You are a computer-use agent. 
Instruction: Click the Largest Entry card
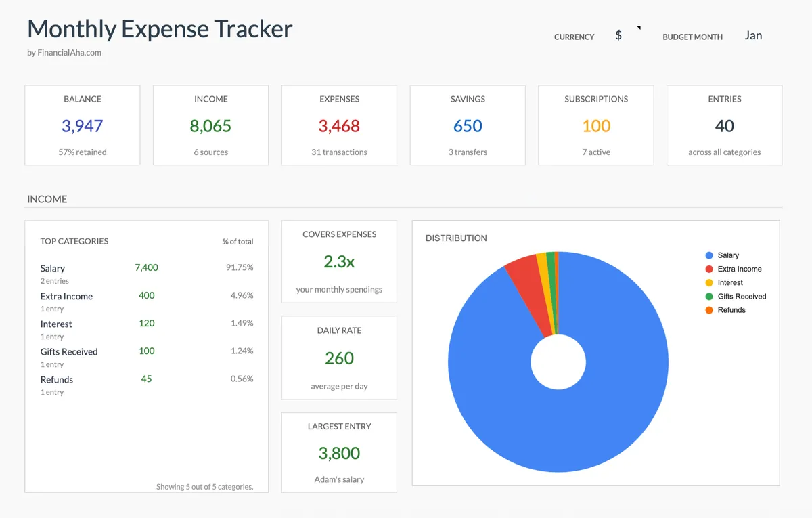click(339, 452)
